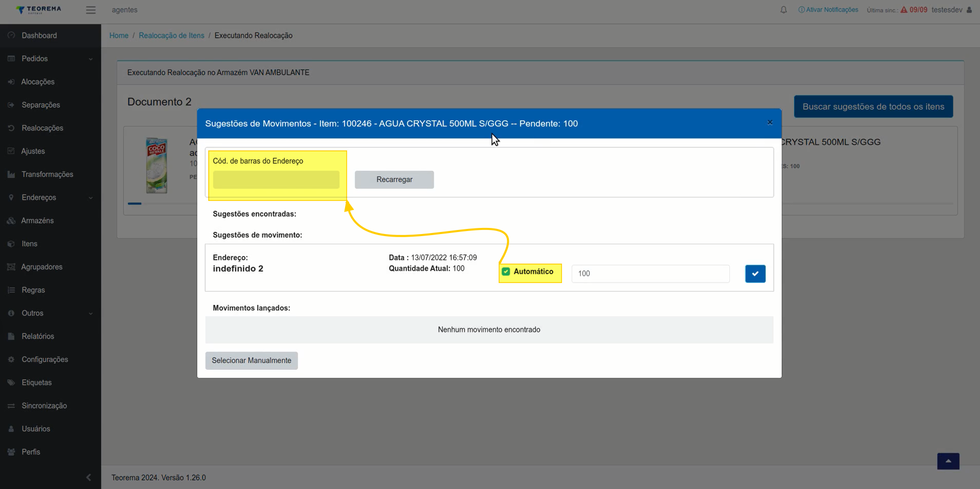The width and height of the screenshot is (980, 489).
Task: Go to the Home breadcrumb link
Action: pos(119,35)
